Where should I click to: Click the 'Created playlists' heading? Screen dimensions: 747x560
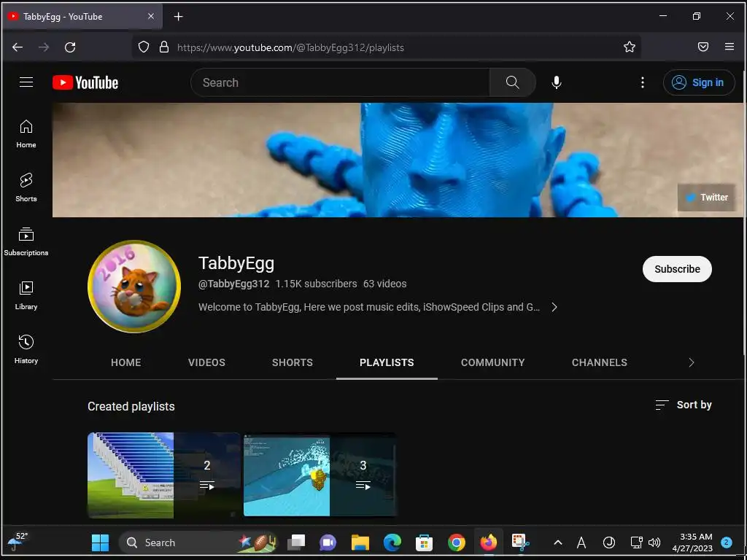coord(131,406)
